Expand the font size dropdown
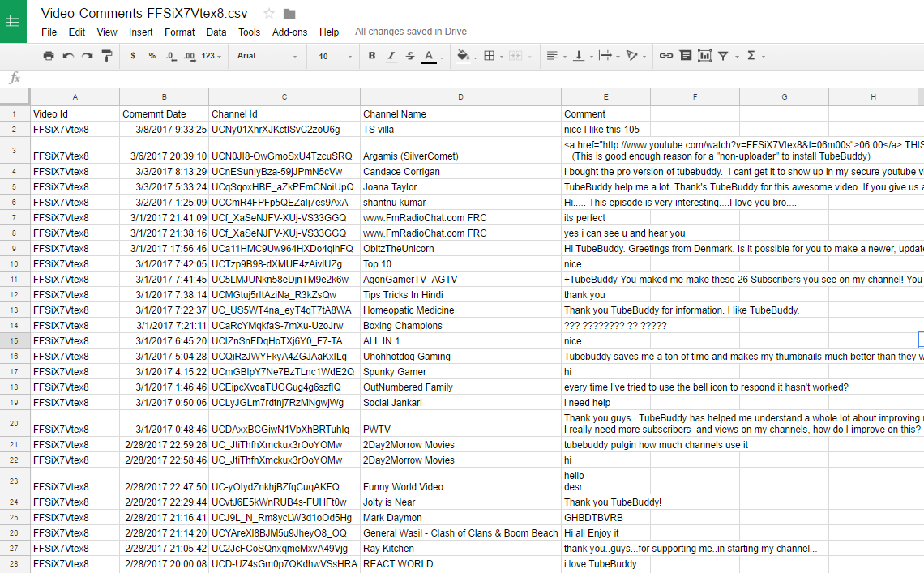Viewport: 924px width, 573px height. [333, 56]
